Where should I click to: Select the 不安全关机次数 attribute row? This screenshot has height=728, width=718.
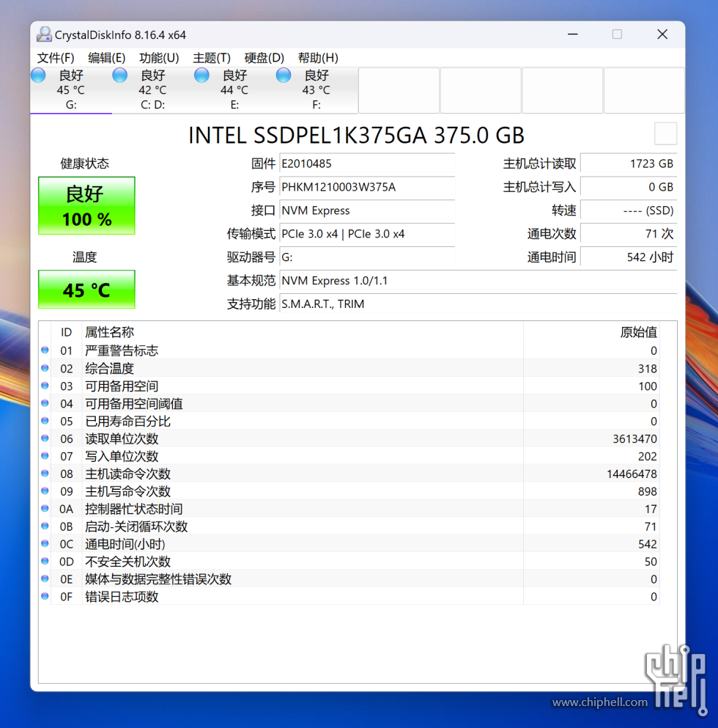coord(350,562)
